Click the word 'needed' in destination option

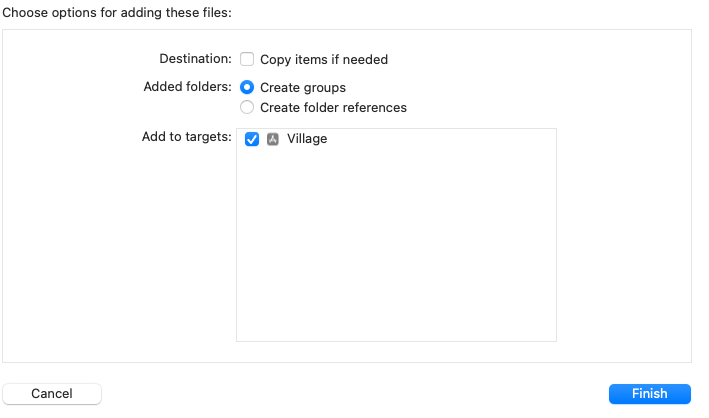coord(365,60)
